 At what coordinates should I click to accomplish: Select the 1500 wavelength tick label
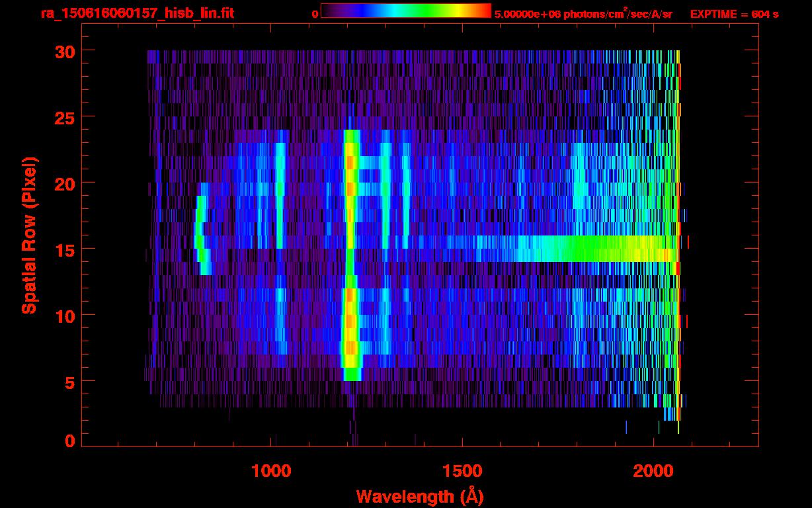(x=462, y=470)
